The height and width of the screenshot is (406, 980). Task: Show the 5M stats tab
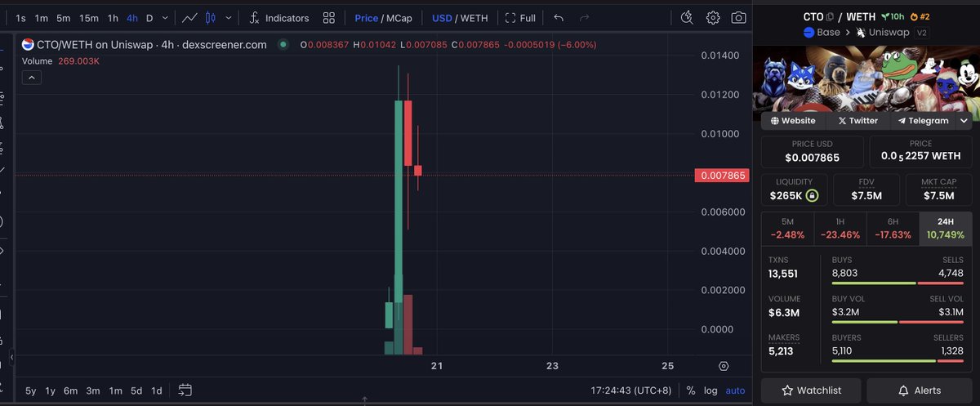click(787, 228)
